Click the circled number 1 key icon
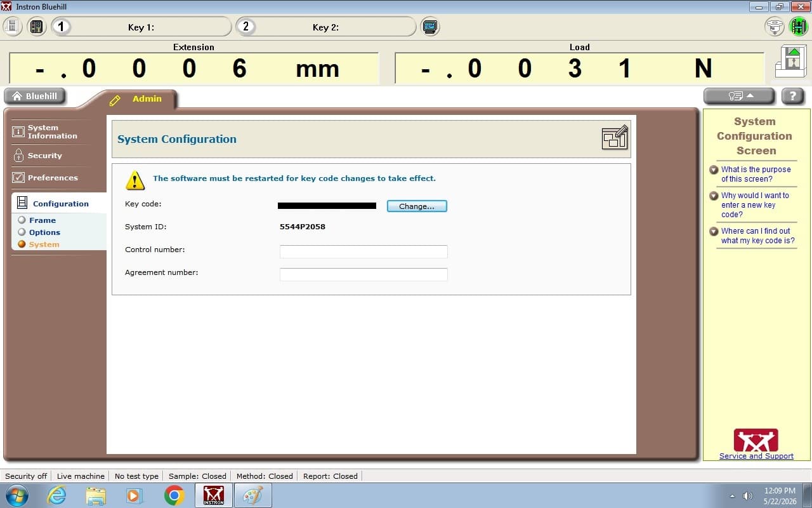 click(62, 27)
